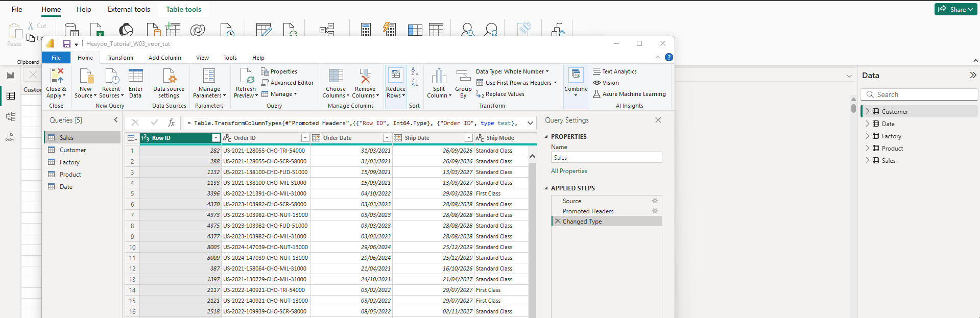Collapse the PROPERTIES section
This screenshot has width=980, height=318.
[x=546, y=137]
